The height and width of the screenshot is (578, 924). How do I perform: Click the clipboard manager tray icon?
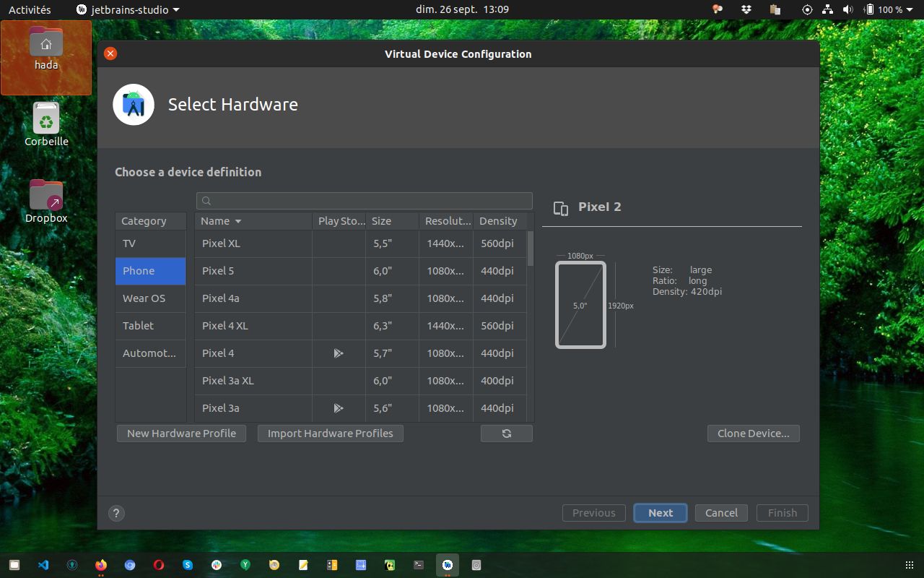pyautogui.click(x=775, y=9)
